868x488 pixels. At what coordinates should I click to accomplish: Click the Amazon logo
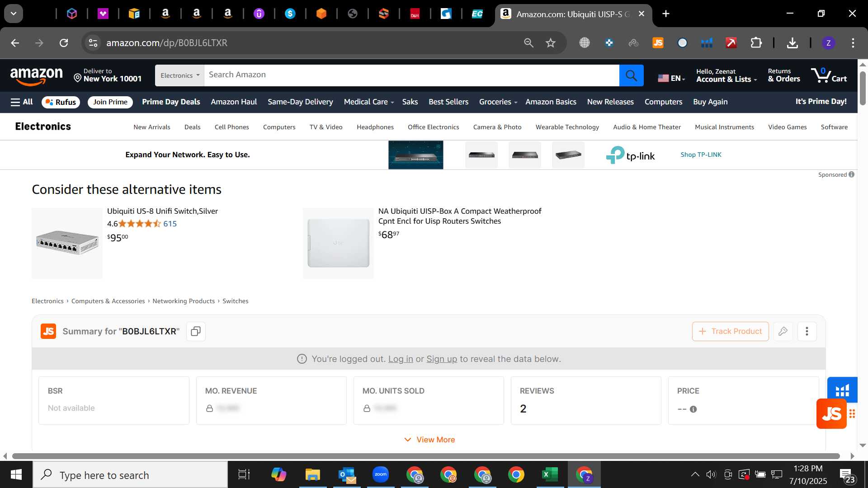(36, 75)
